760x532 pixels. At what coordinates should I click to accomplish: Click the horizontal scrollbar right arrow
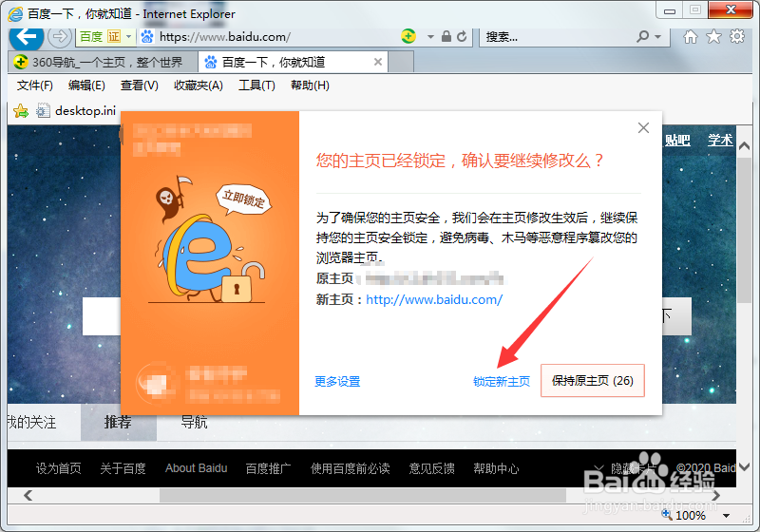point(716,495)
